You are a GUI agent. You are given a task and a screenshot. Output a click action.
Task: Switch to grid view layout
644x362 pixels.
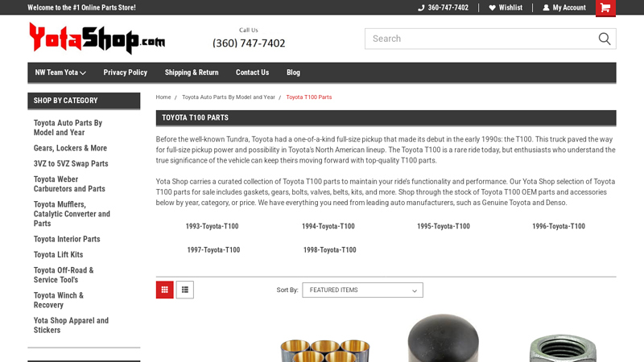(x=165, y=290)
